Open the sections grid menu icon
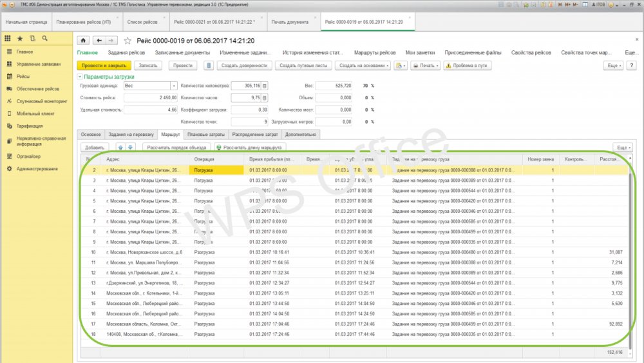 coord(8,39)
